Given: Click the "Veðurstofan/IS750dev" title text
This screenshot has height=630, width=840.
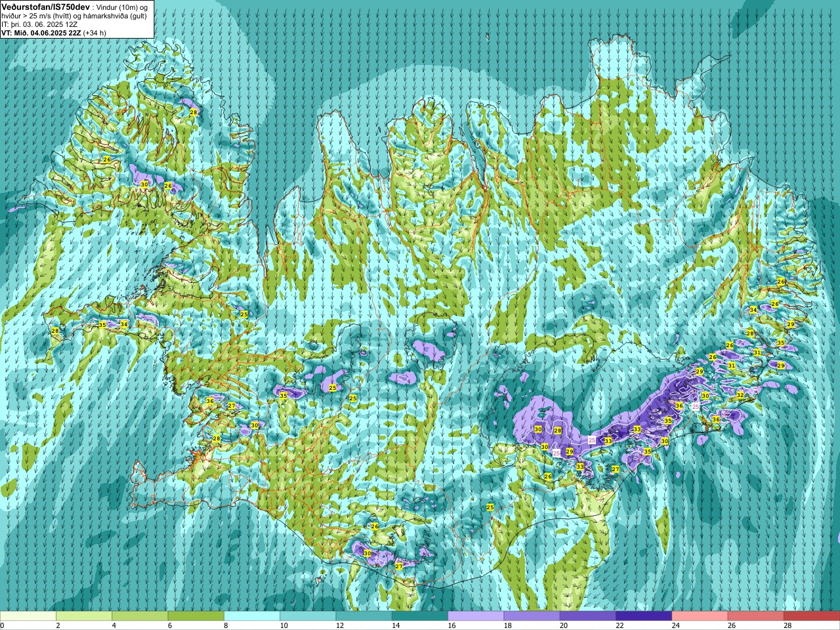Looking at the screenshot, I should (x=46, y=6).
